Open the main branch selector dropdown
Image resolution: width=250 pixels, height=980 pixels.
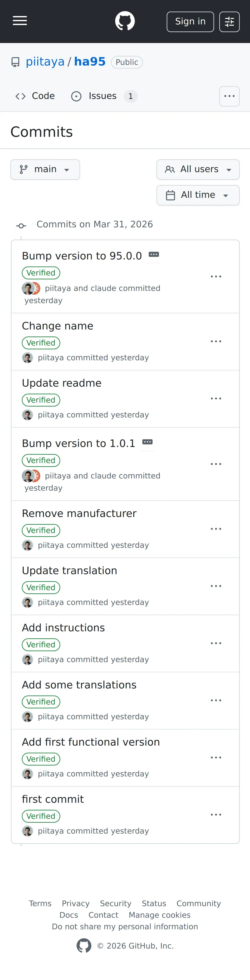45,170
